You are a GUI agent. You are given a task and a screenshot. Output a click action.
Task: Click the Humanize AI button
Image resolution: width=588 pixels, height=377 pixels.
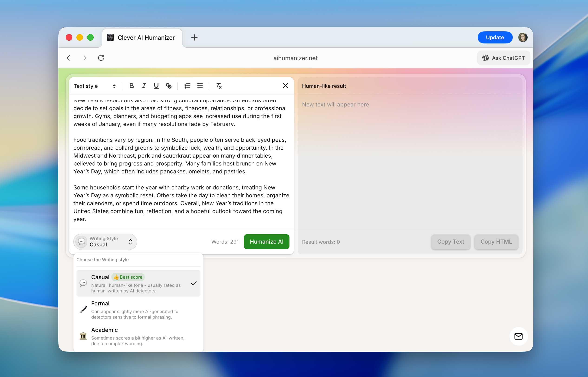[266, 242]
